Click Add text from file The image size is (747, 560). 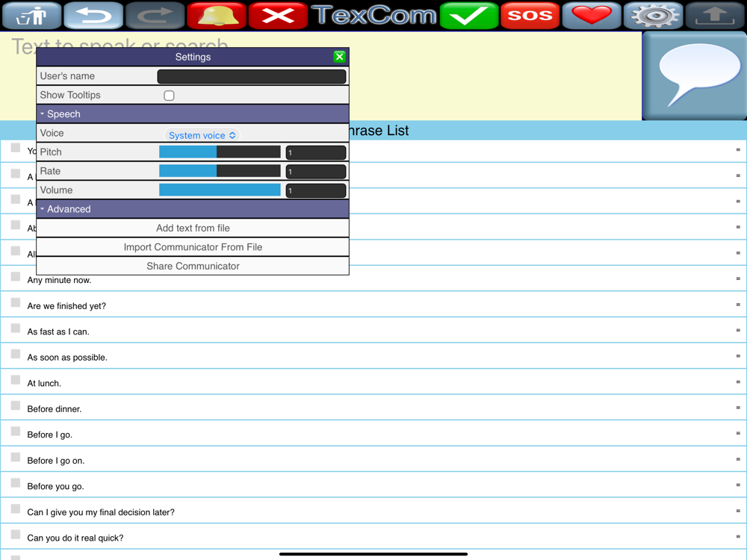pos(193,228)
